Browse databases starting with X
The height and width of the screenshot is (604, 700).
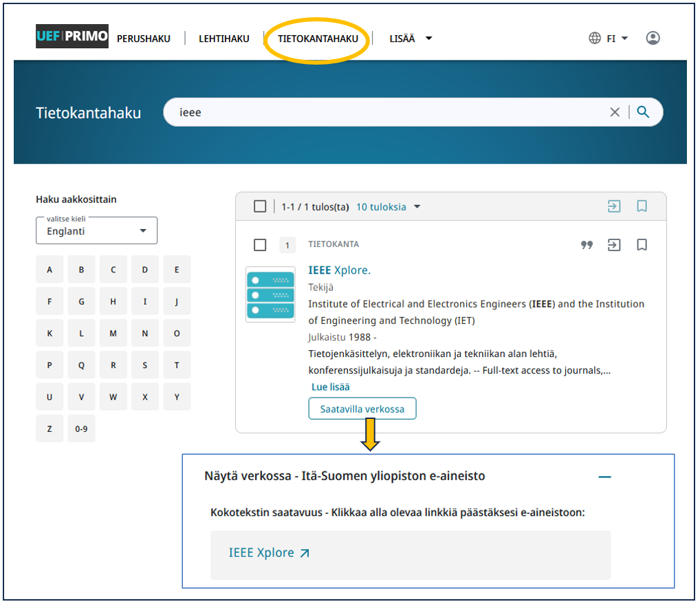tap(144, 397)
